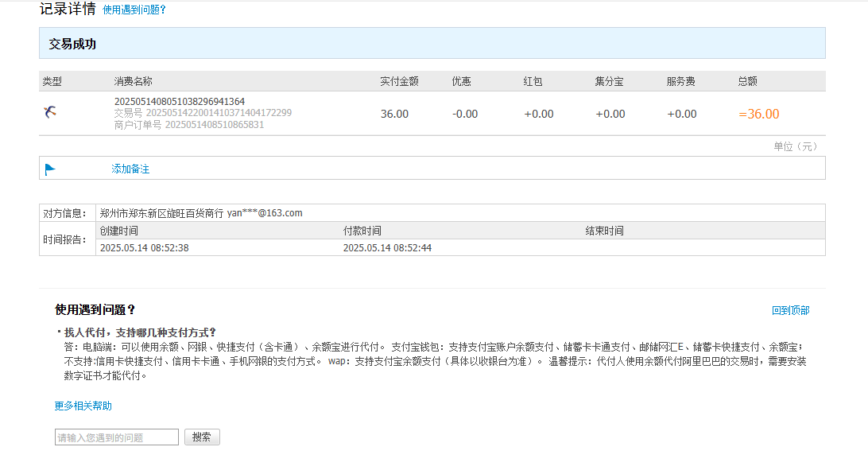Click the 对方信息: row label
868x474 pixels.
(x=64, y=213)
